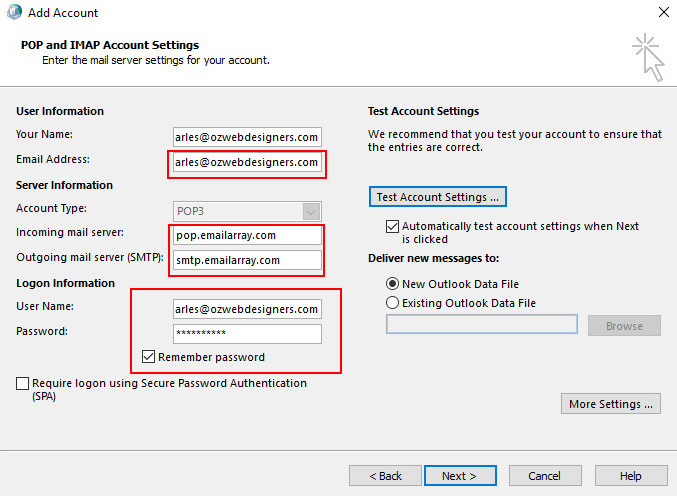Click the Help button
This screenshot has height=496, width=677.
click(x=630, y=476)
